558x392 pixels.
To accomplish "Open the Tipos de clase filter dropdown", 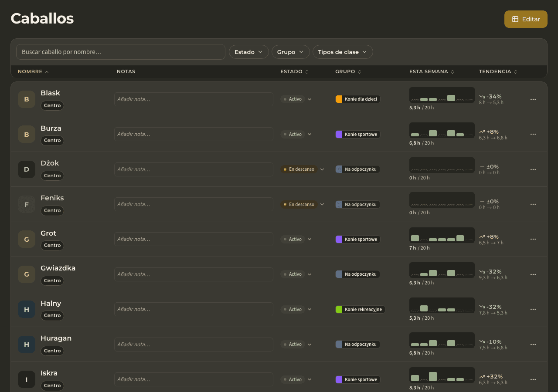I will pyautogui.click(x=343, y=52).
